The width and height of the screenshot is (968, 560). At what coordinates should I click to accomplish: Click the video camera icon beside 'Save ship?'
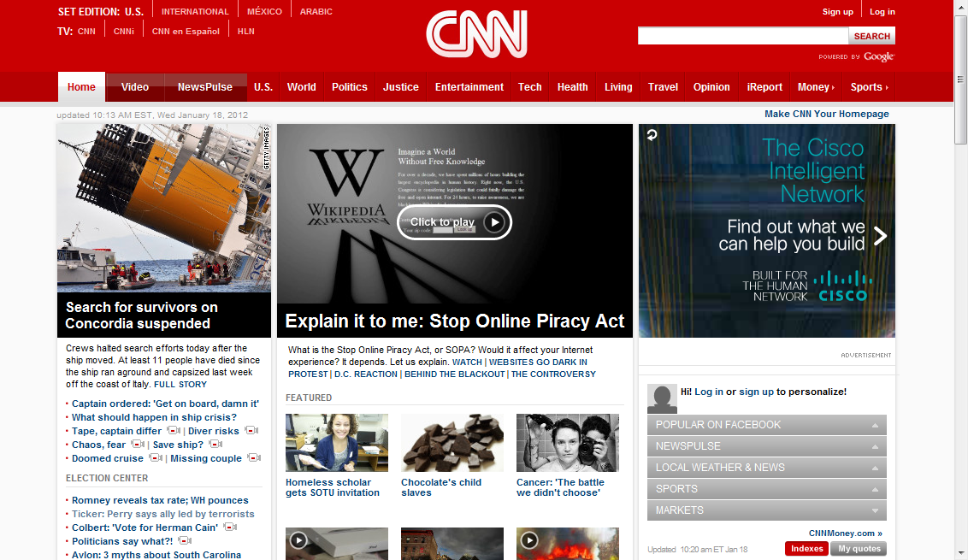[215, 444]
